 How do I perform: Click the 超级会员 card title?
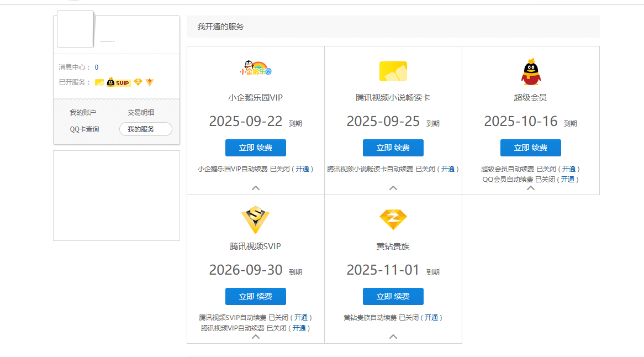(531, 98)
